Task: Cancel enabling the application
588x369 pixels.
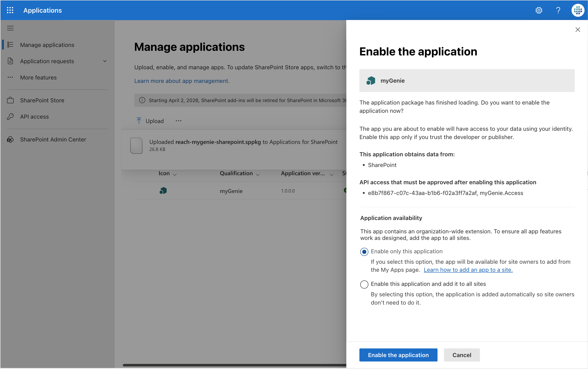Action: 462,355
